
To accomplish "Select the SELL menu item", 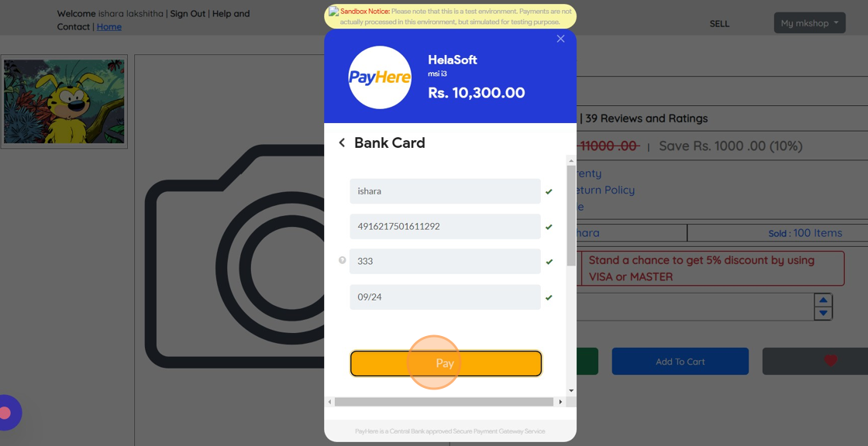I will point(719,24).
